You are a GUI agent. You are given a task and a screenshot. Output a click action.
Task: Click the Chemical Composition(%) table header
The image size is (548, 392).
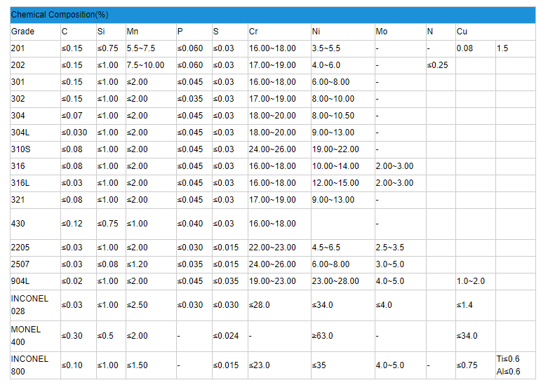[x=60, y=15]
